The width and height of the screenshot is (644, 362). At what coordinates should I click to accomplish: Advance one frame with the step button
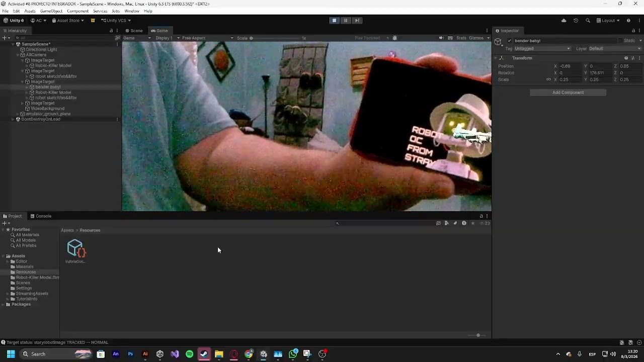coord(357,21)
